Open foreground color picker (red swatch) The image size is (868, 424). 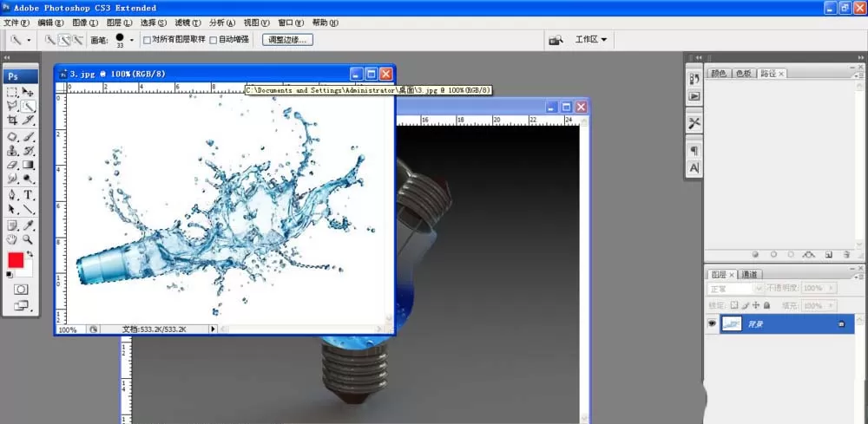click(16, 260)
